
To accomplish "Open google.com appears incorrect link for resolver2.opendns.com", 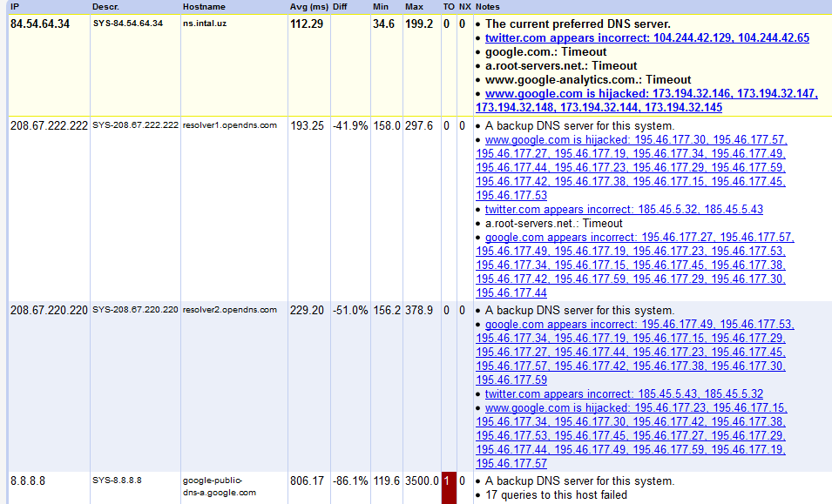I will tap(634, 352).
